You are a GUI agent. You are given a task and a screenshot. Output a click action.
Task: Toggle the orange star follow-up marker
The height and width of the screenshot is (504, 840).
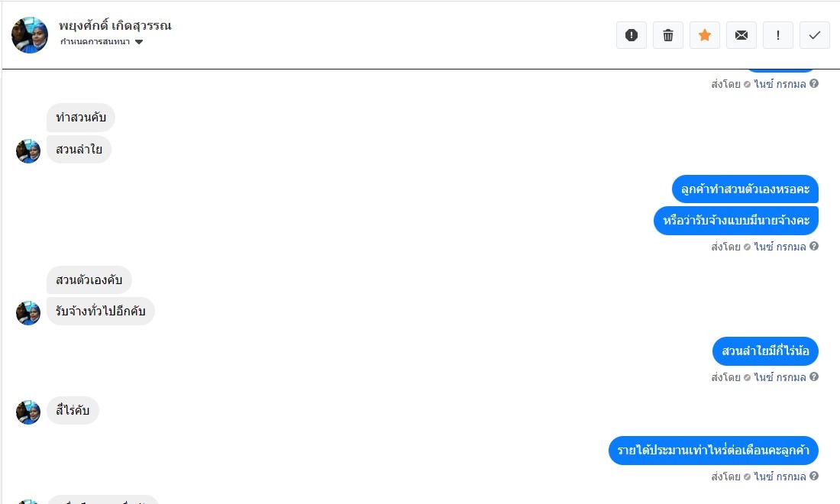pyautogui.click(x=704, y=35)
